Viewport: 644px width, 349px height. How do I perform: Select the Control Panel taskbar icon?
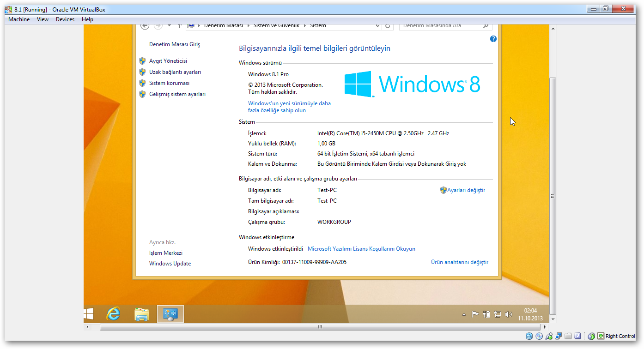[170, 314]
